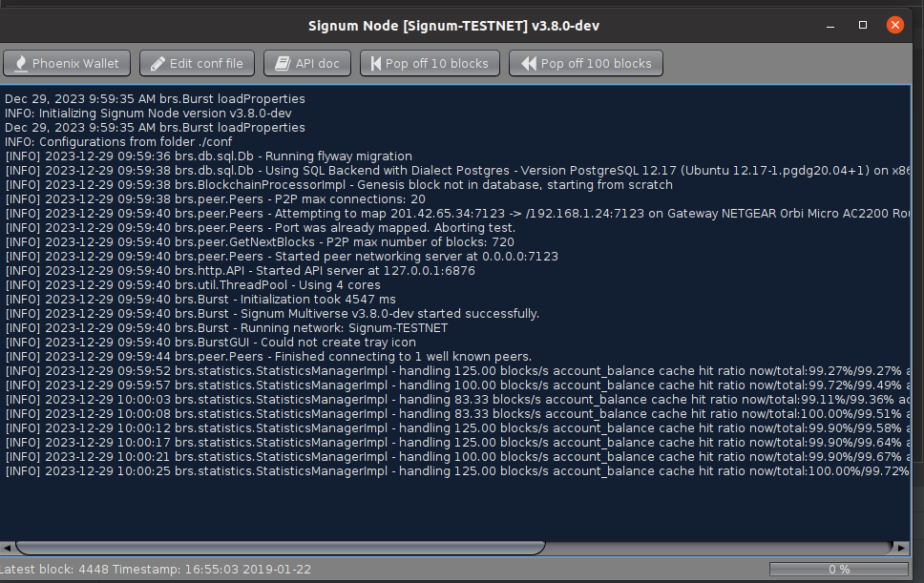Click Pop off 10 blocks button
The image size is (924, 583).
(430, 63)
